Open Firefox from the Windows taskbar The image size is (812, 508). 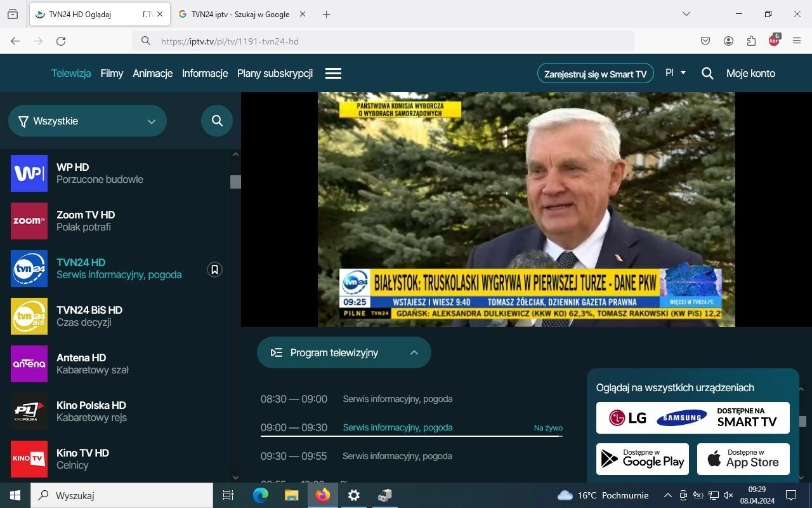(323, 495)
